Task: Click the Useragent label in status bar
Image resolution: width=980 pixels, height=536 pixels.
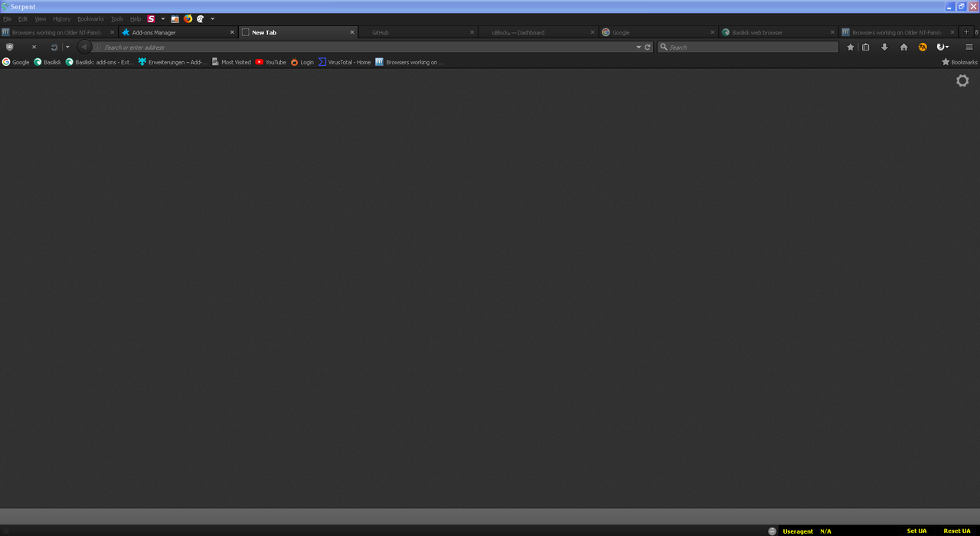Action: click(x=798, y=531)
